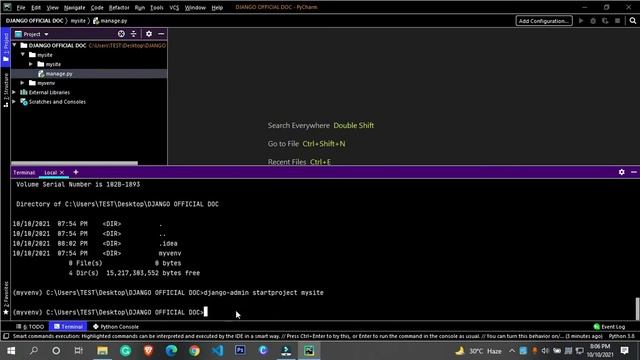Image resolution: width=640 pixels, height=360 pixels.
Task: Click manage.py breadcrumb in navigation bar
Action: point(110,21)
